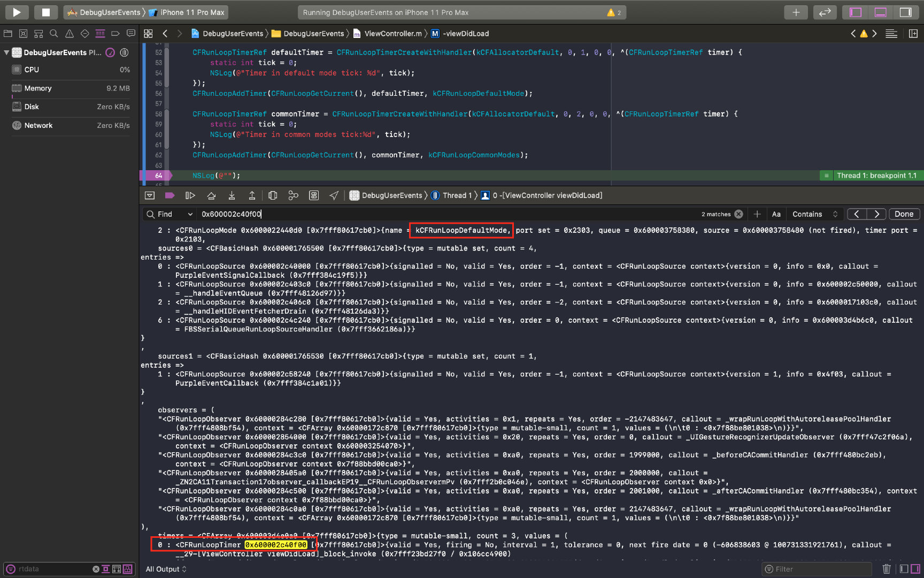Click the Step Into button
This screenshot has width=924, height=578.
232,195
